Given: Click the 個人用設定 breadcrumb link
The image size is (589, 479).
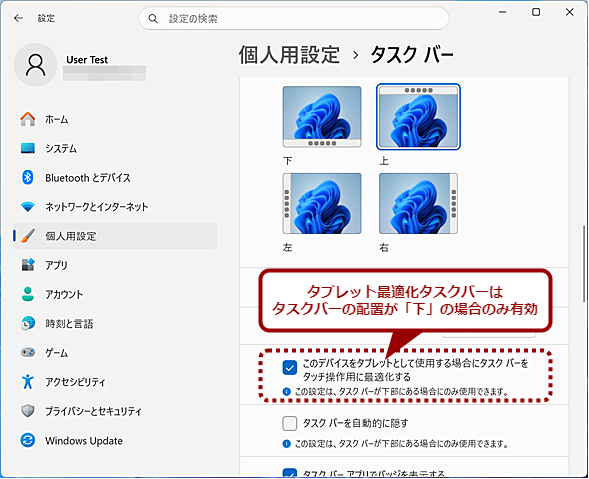Looking at the screenshot, I should [289, 55].
